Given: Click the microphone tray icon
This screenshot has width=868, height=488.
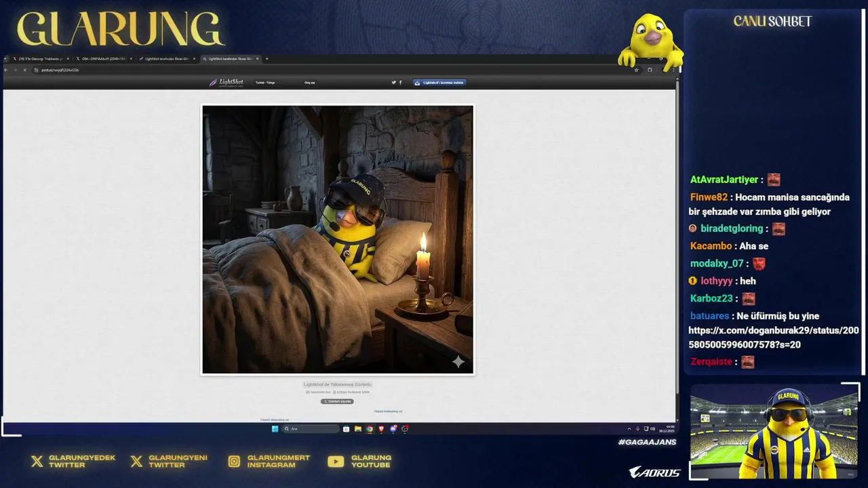Looking at the screenshot, I should (637, 429).
